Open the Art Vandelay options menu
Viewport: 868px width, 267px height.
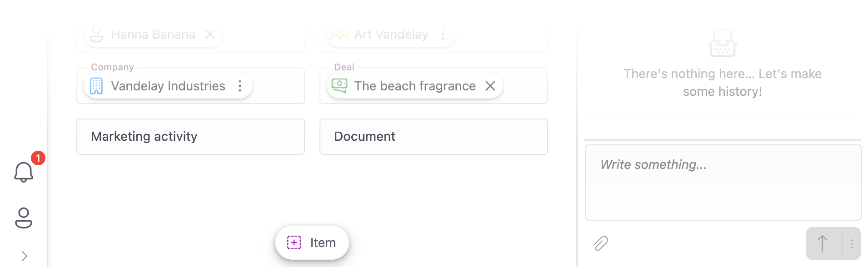443,34
